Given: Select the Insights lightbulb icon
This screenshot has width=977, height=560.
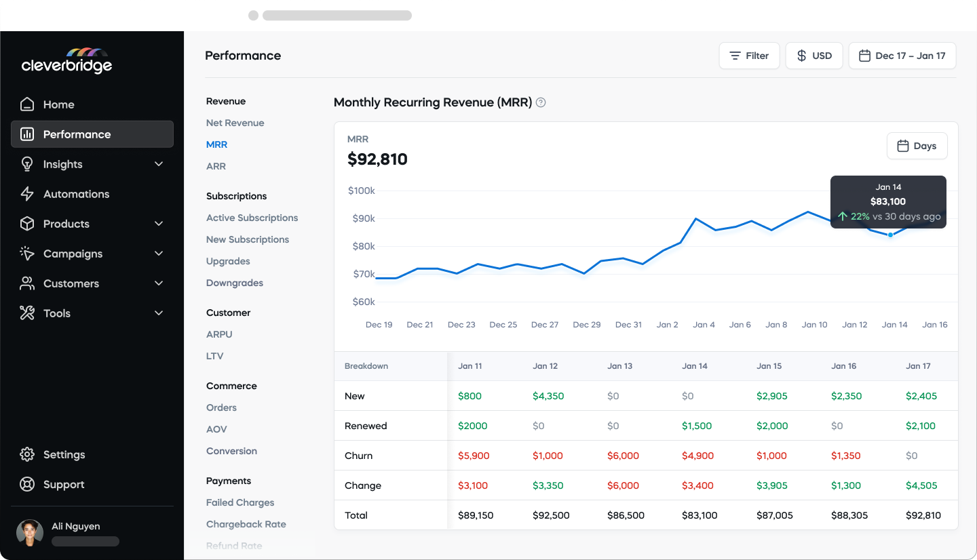Looking at the screenshot, I should coord(27,163).
